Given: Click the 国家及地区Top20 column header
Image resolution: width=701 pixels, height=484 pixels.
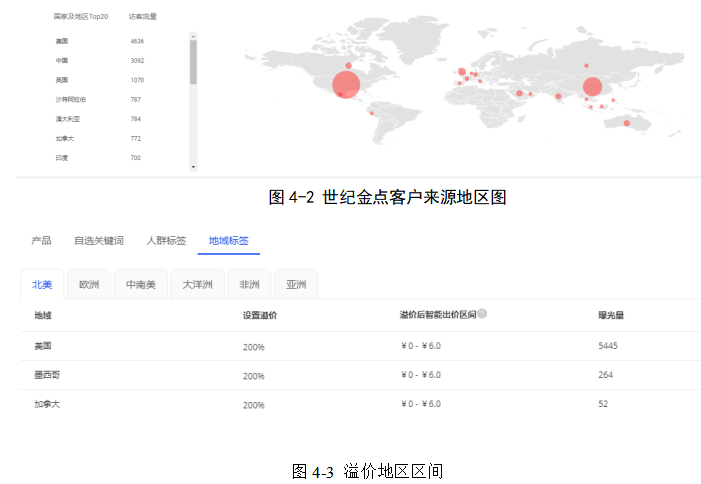Looking at the screenshot, I should click(x=81, y=17).
